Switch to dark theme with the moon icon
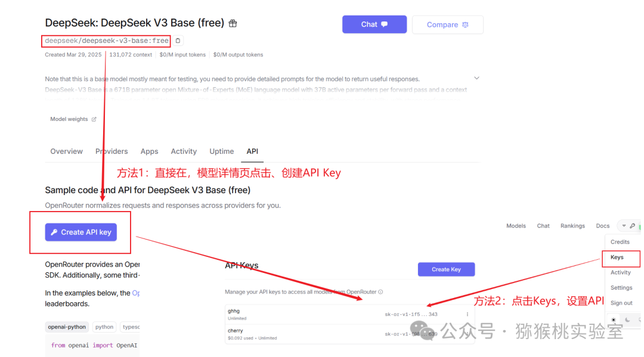The image size is (644, 357). 627,319
